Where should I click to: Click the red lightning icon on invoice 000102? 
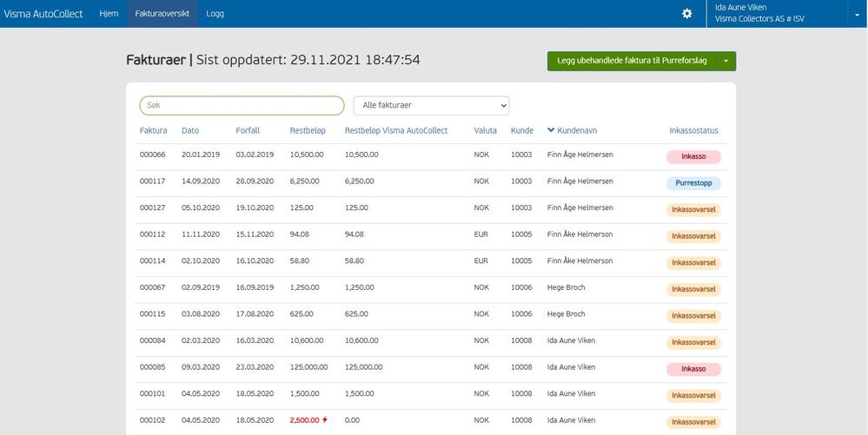coord(325,420)
